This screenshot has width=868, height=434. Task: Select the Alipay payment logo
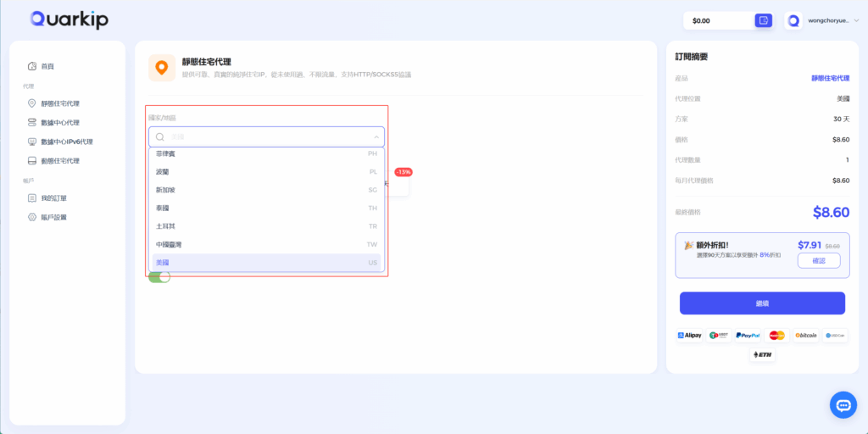pos(690,336)
